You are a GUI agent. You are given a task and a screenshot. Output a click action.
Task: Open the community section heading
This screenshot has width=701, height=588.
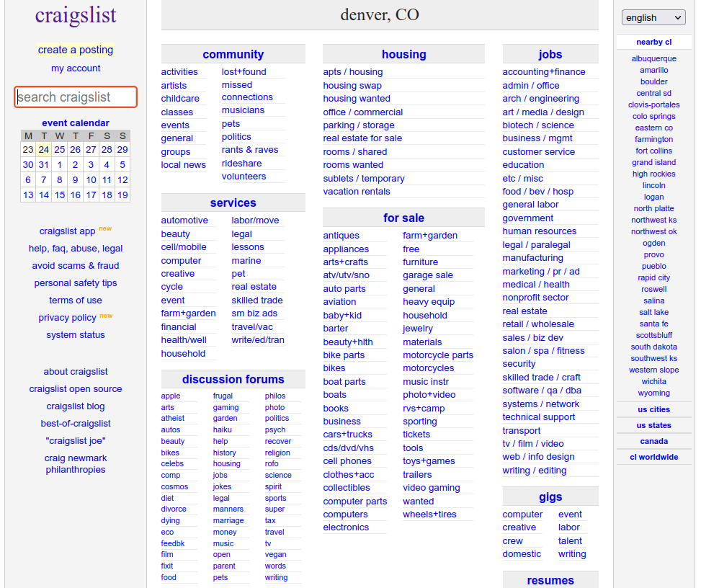(x=233, y=54)
